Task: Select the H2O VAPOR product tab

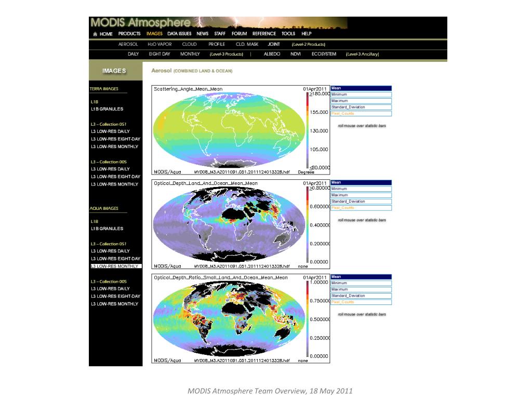Action: click(x=159, y=44)
